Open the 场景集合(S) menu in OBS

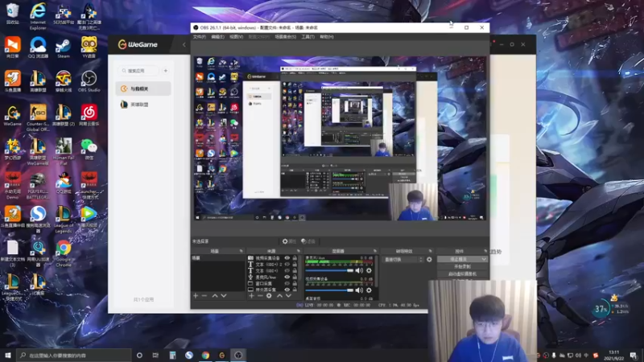click(x=286, y=37)
